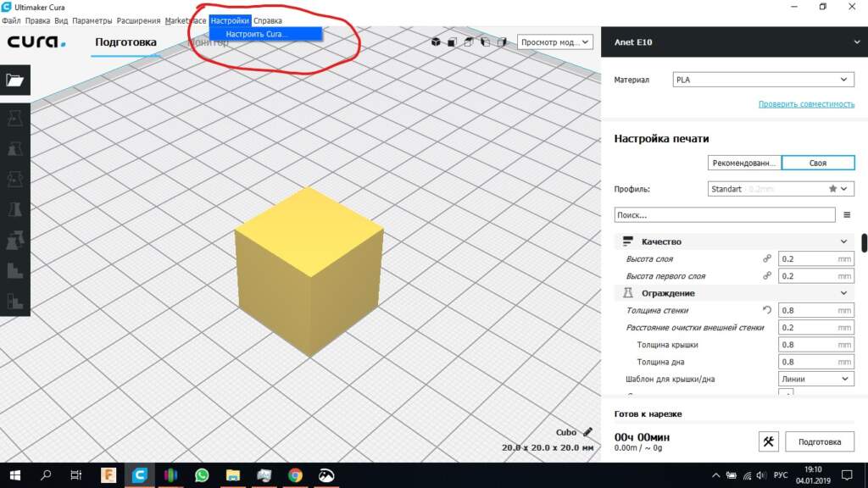Open the Материал PLA dropdown

(x=762, y=80)
